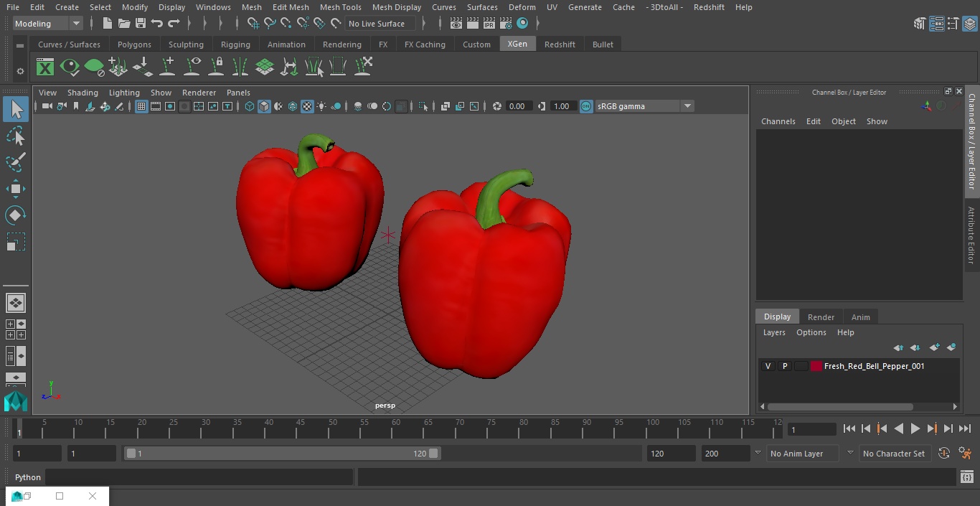
Task: Click the Hypershade sphere icon
Action: 522,24
